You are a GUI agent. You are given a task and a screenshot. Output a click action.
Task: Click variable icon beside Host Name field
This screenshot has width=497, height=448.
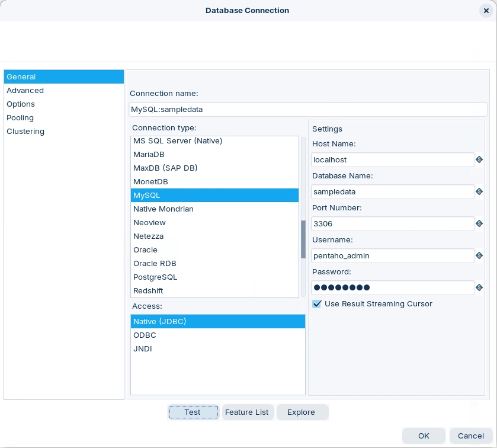tap(479, 160)
